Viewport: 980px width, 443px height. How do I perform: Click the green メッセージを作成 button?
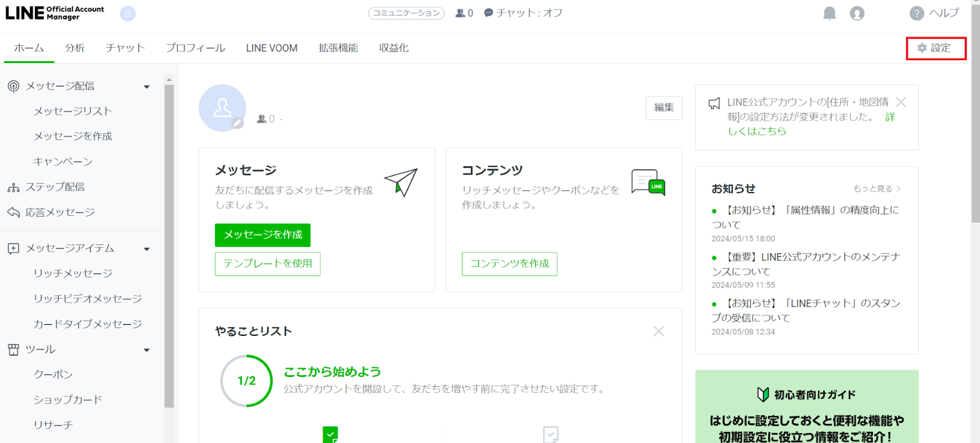pos(263,235)
